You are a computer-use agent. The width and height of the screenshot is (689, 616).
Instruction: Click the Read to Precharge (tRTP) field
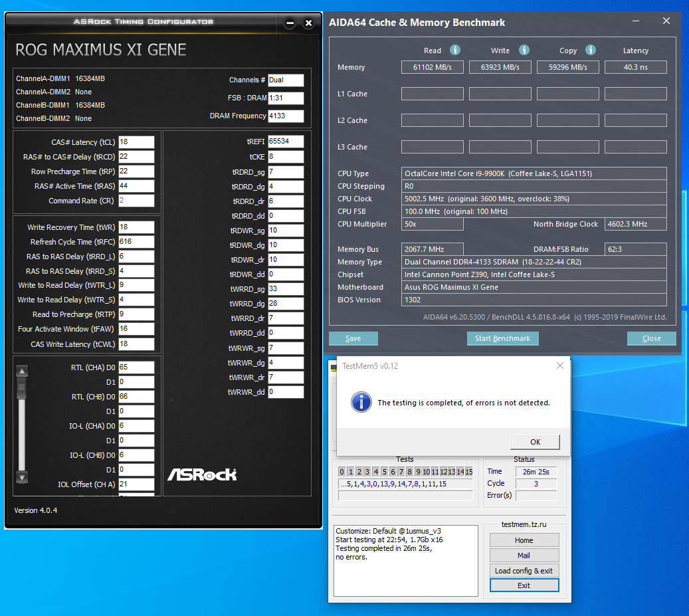[x=137, y=314]
